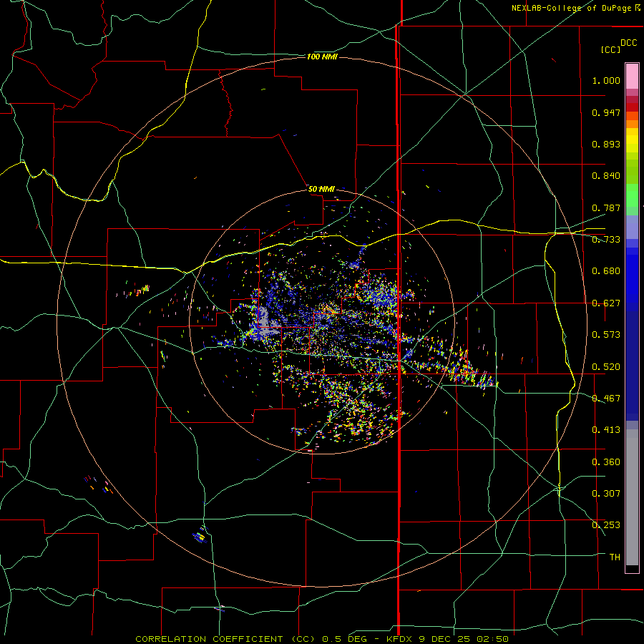This screenshot has width=644, height=644.
Task: Pick the bright green segment of the color bar
Action: click(x=632, y=195)
